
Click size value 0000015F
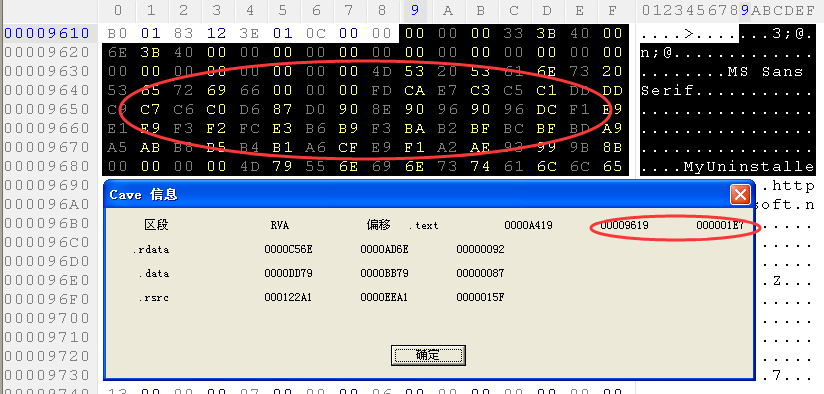coord(480,298)
